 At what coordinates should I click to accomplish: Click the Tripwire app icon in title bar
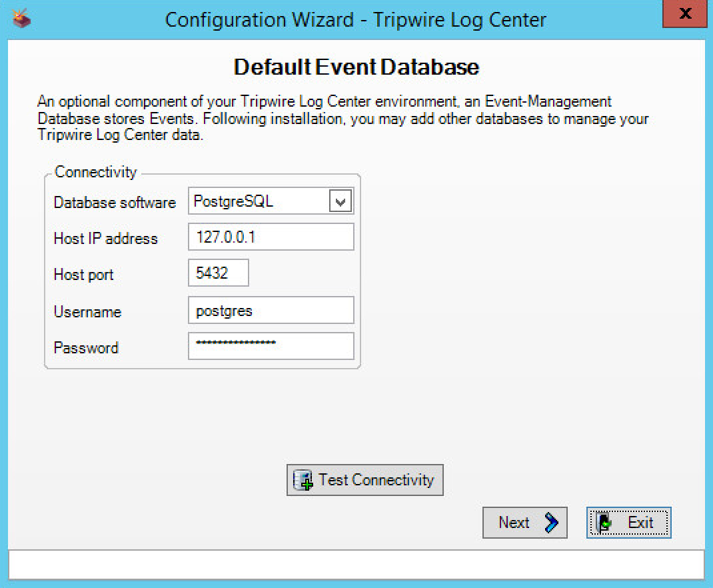coord(22,19)
